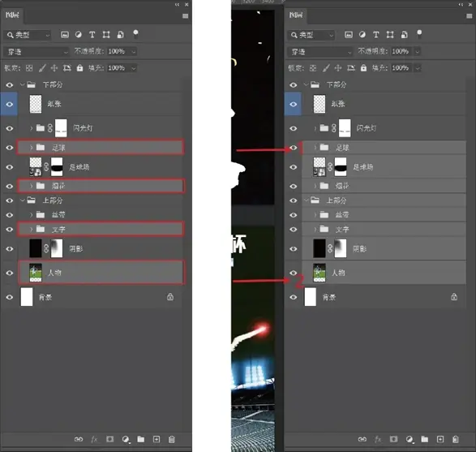This screenshot has height=452, width=476.
Task: Open fill 填充 dropdown arrow in left panel
Action: (x=134, y=68)
